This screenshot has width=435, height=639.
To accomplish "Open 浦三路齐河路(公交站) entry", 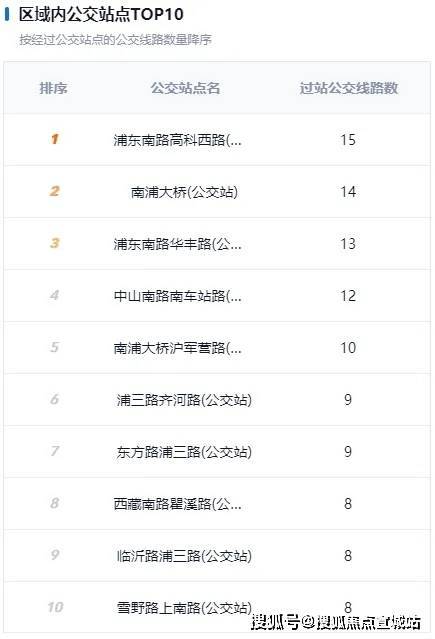I will coord(184,400).
